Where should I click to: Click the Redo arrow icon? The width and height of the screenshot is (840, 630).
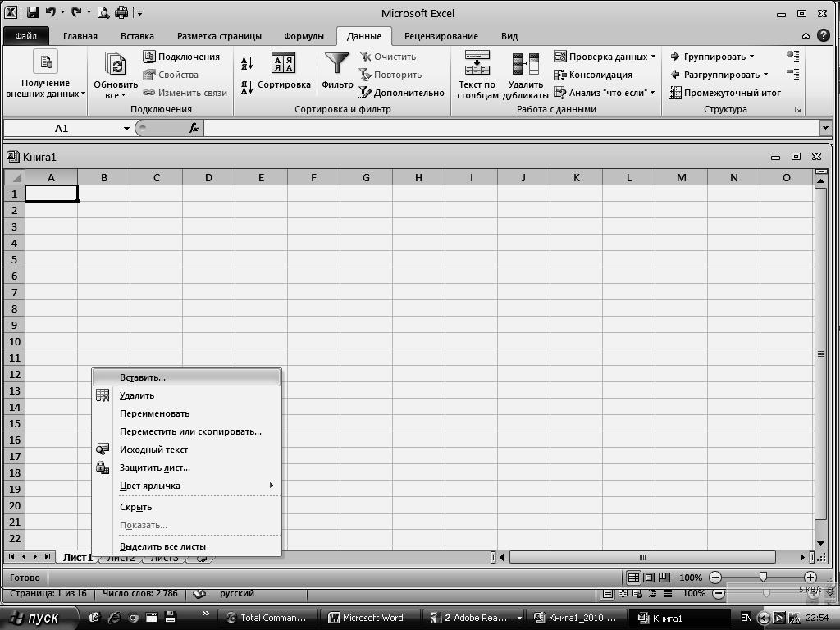point(76,11)
